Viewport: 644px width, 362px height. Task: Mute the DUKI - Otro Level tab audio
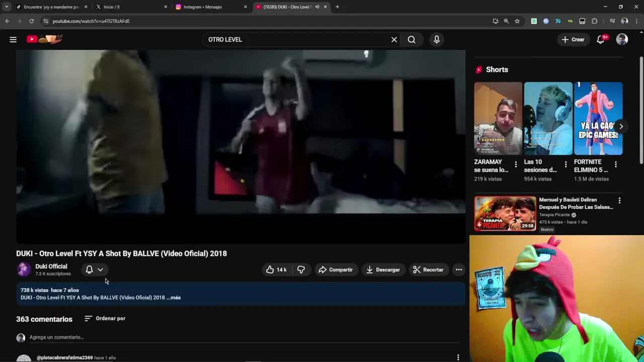(x=317, y=7)
